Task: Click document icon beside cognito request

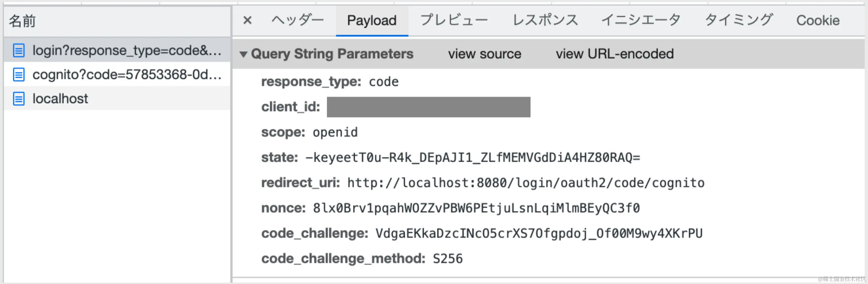Action: [x=19, y=74]
